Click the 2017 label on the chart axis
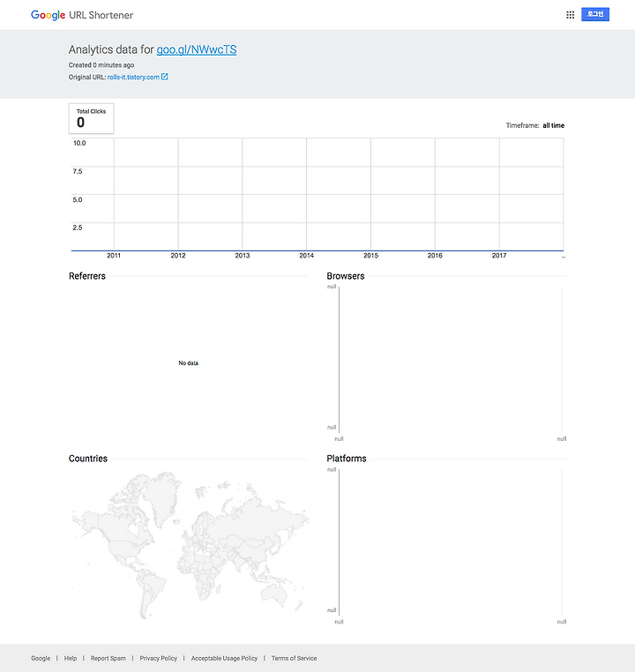The width and height of the screenshot is (635, 672). click(x=499, y=256)
